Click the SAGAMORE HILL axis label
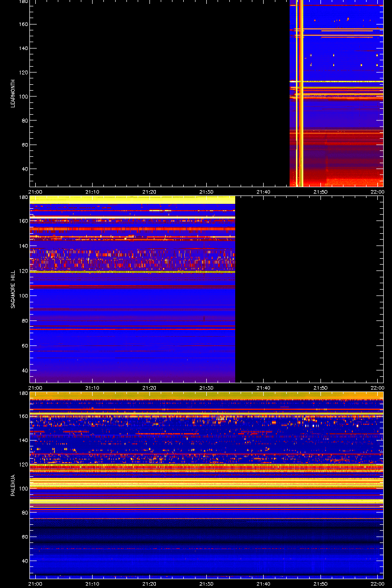The image size is (392, 588). (x=14, y=289)
